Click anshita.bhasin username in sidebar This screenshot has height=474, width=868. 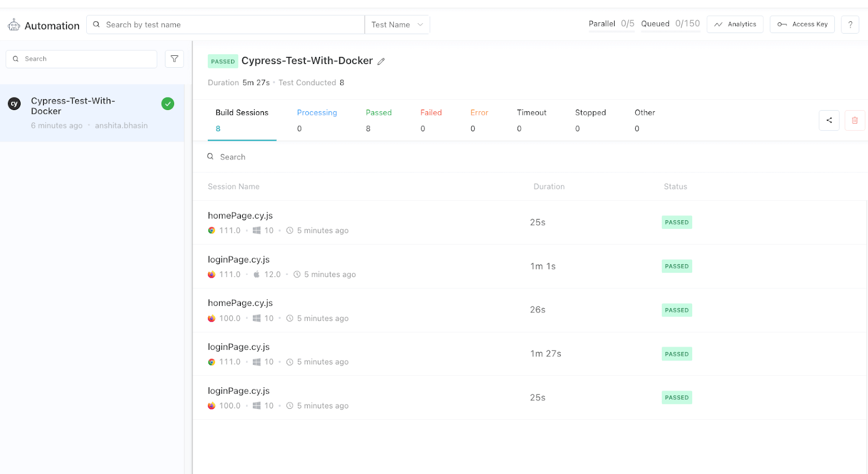pos(121,125)
